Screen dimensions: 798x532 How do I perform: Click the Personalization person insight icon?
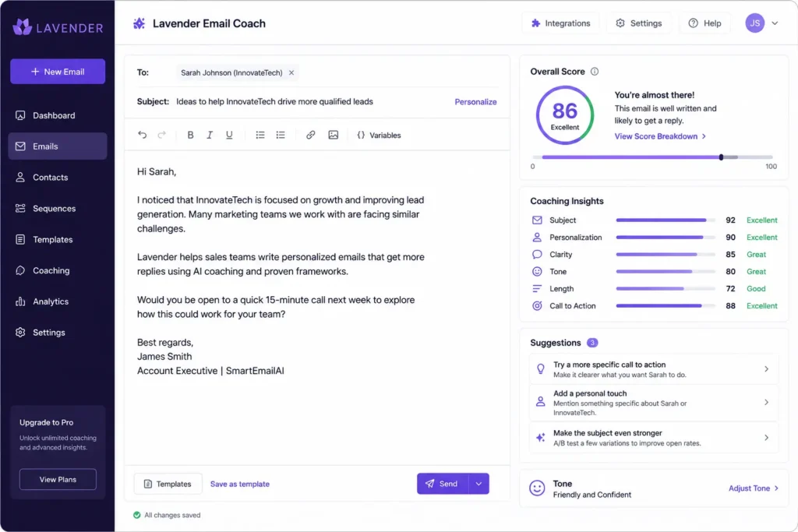click(x=537, y=238)
